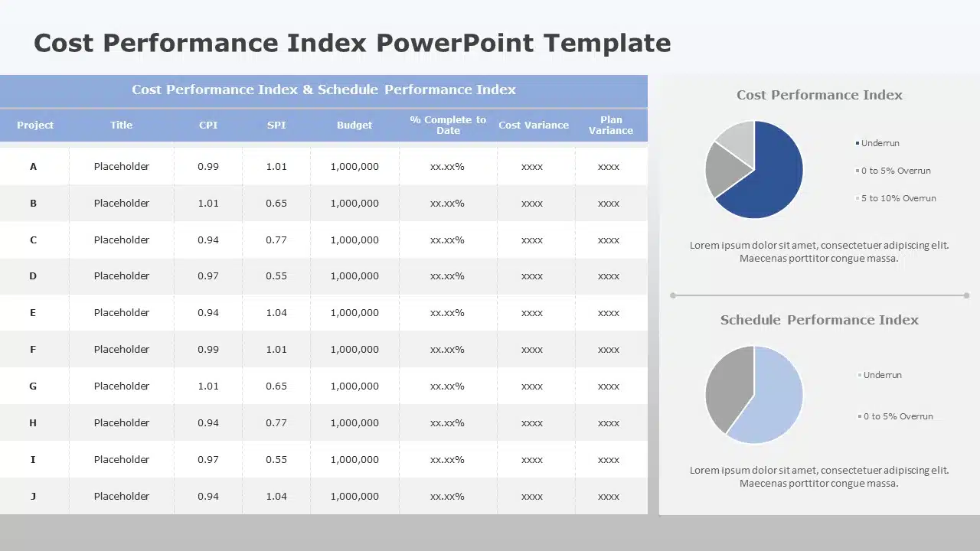Click the Budget column header
The image size is (980, 551).
coord(354,125)
